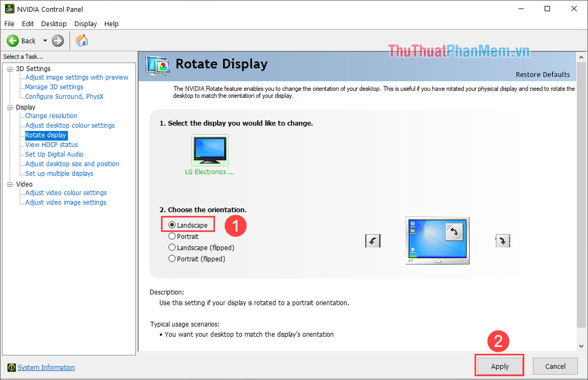The height and width of the screenshot is (380, 588).
Task: Select the LG Electronics monitor icon
Action: [x=209, y=150]
